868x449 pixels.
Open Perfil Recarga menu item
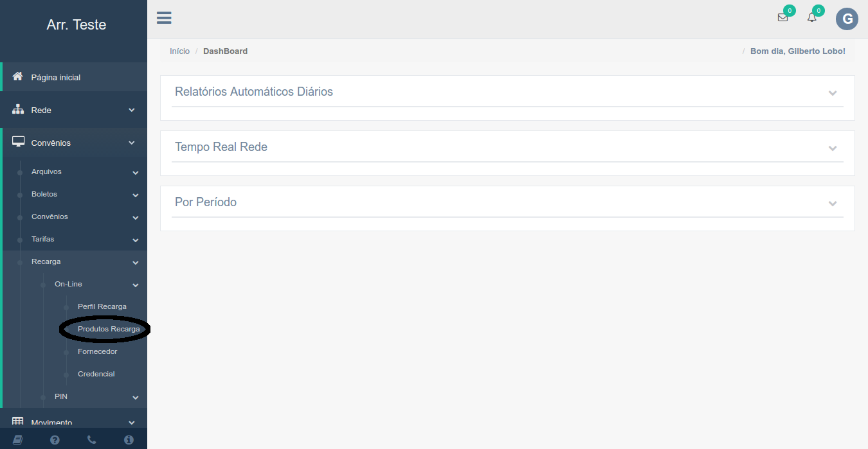(102, 306)
